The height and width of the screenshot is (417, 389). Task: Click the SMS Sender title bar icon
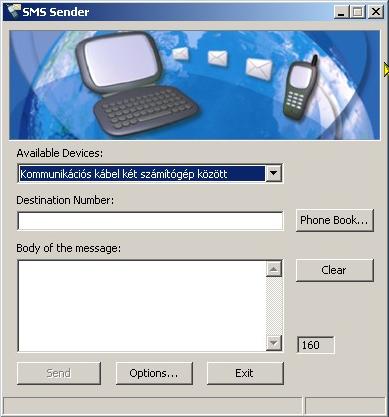13,12
